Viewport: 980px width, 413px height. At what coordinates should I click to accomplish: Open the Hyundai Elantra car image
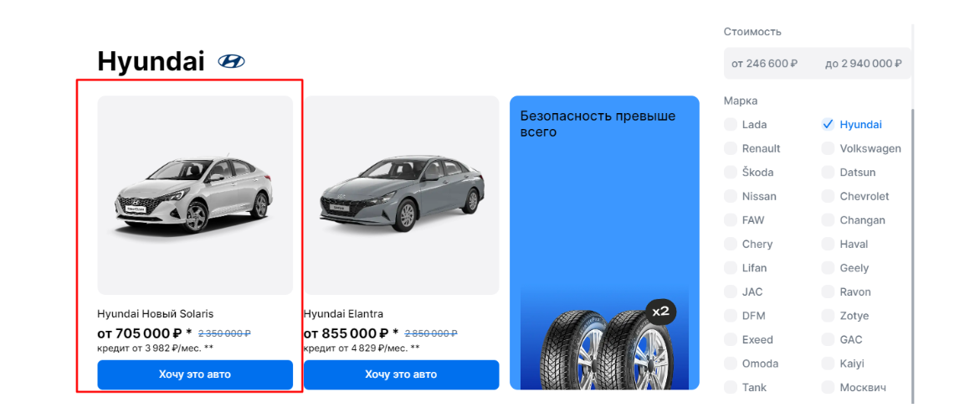[x=401, y=195]
